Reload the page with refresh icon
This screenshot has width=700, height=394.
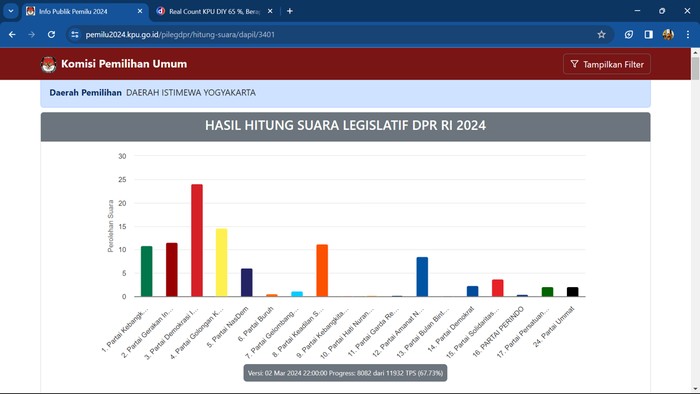click(x=51, y=34)
